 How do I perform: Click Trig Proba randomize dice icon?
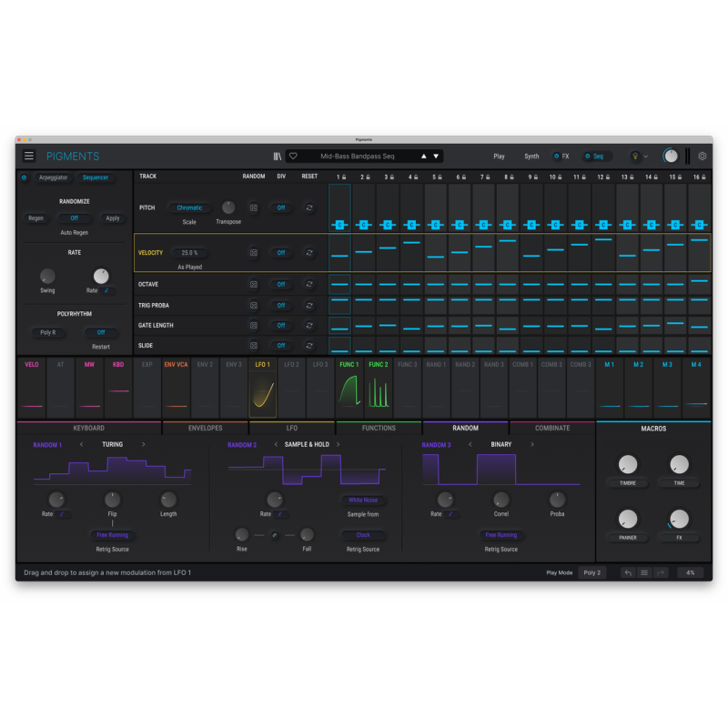pyautogui.click(x=254, y=306)
